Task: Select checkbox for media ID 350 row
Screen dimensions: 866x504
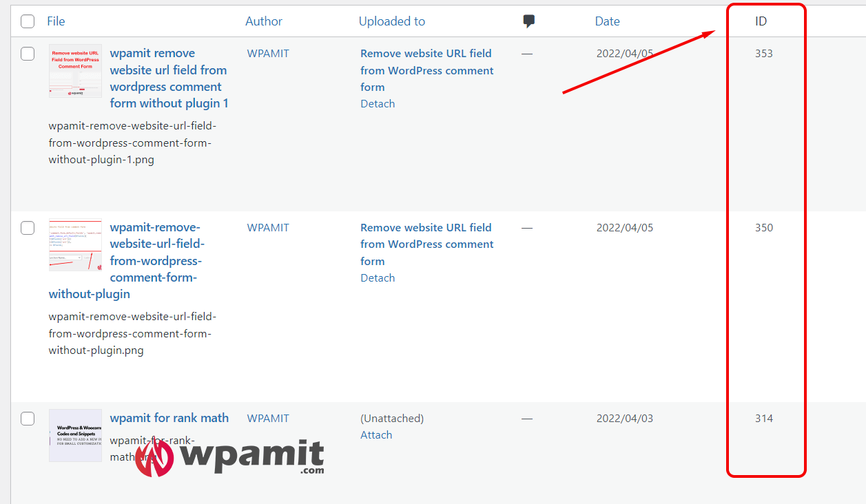Action: (x=28, y=228)
